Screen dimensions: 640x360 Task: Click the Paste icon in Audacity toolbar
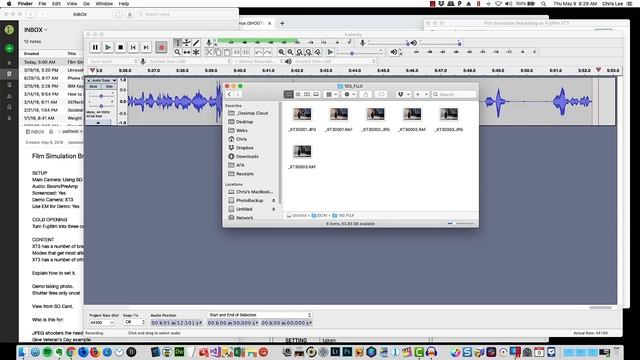point(227,52)
